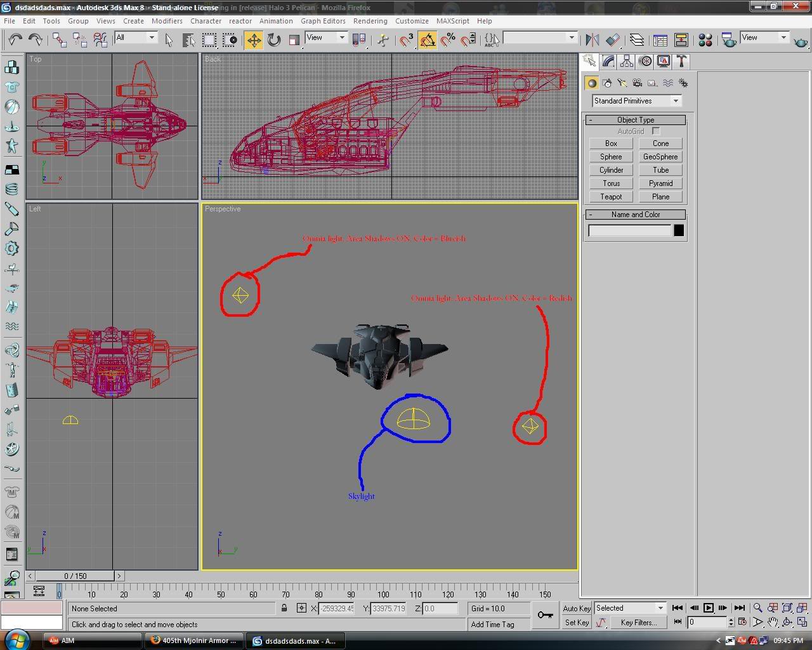This screenshot has height=650, width=812.
Task: Toggle Window/Crossing selection mode
Action: pos(230,40)
